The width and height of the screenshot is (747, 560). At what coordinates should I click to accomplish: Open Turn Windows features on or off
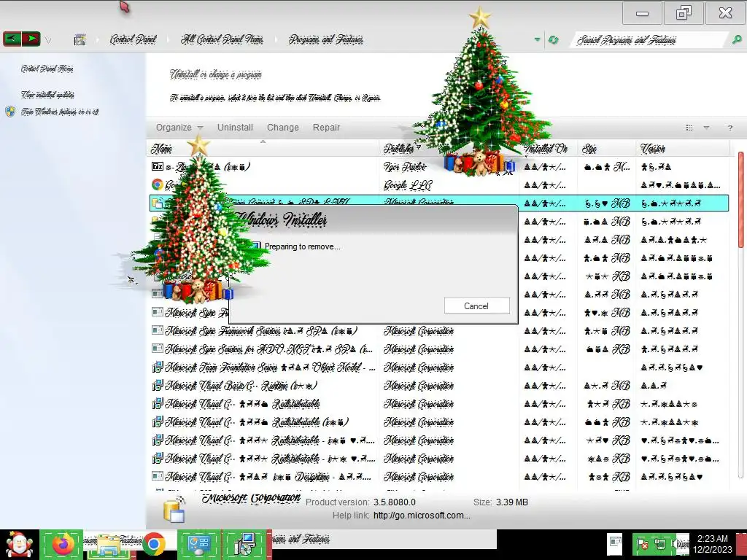(x=60, y=112)
